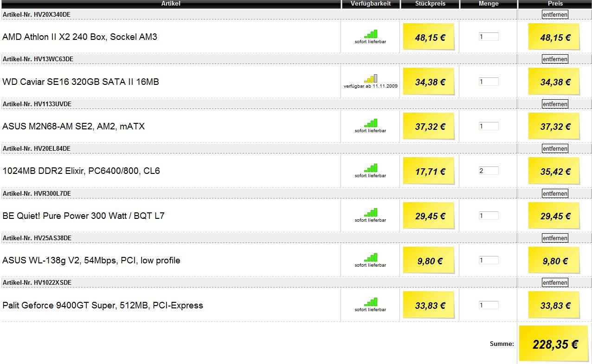This screenshot has width=592, height=364.
Task: Click availability bars icon for ASUS M2N68-AM SE2
Action: [371, 123]
